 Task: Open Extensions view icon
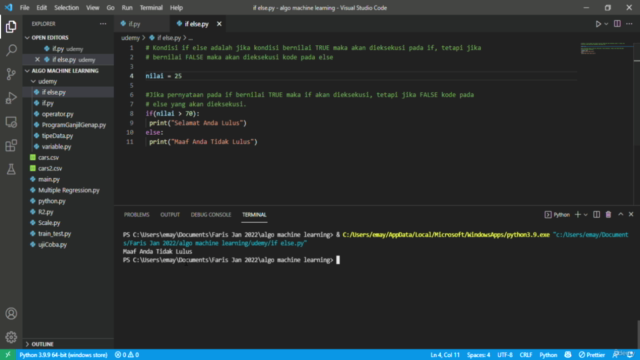pyautogui.click(x=11, y=145)
